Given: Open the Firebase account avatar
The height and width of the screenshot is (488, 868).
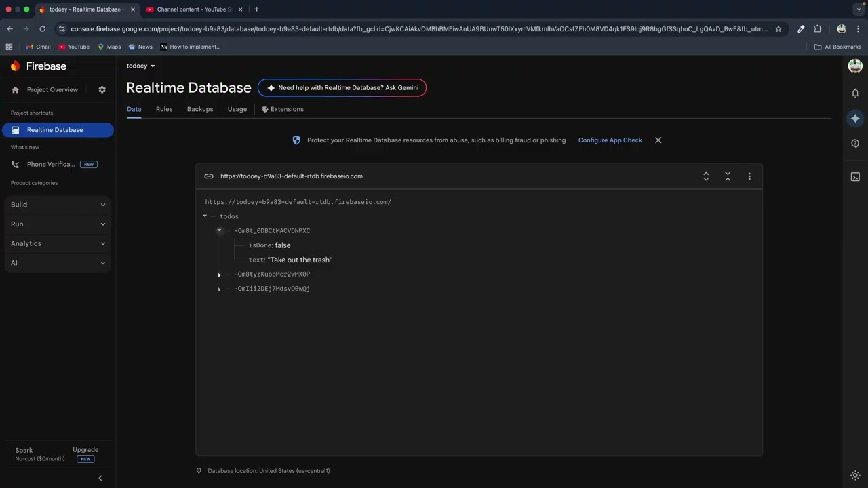Looking at the screenshot, I should (855, 66).
